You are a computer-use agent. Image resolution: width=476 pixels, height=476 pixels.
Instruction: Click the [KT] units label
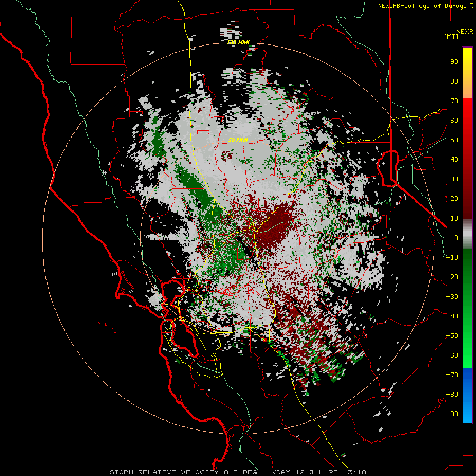pos(451,36)
